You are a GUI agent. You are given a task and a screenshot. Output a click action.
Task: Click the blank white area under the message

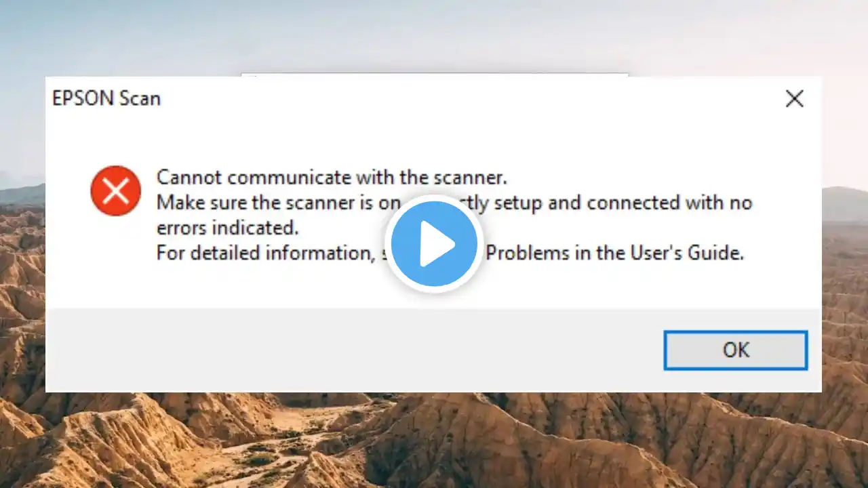434,287
